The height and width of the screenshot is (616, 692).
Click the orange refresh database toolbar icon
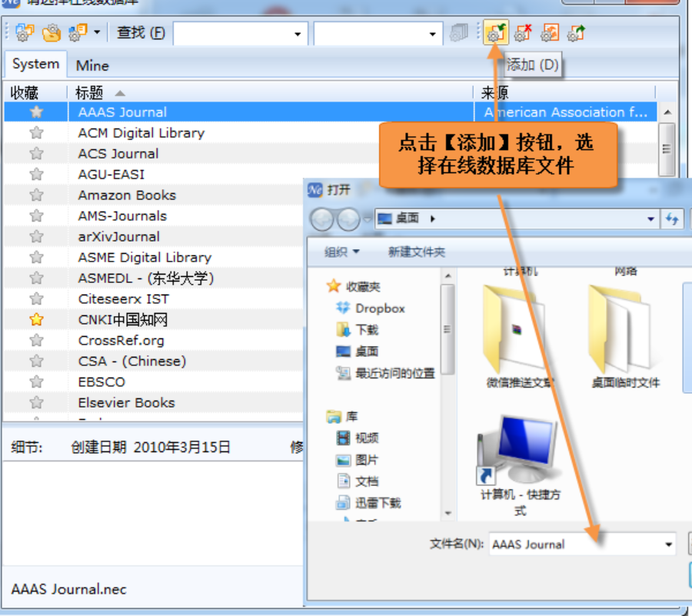pyautogui.click(x=550, y=32)
